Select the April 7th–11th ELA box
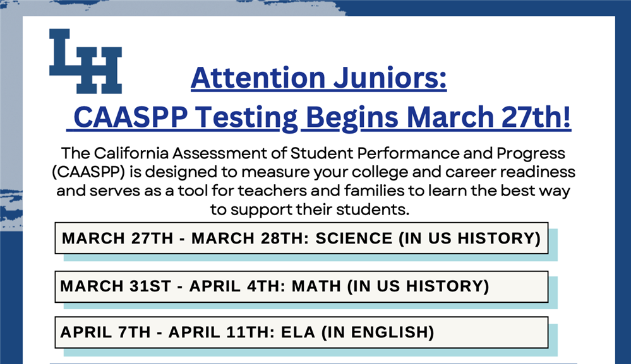The image size is (631, 364). tap(301, 332)
